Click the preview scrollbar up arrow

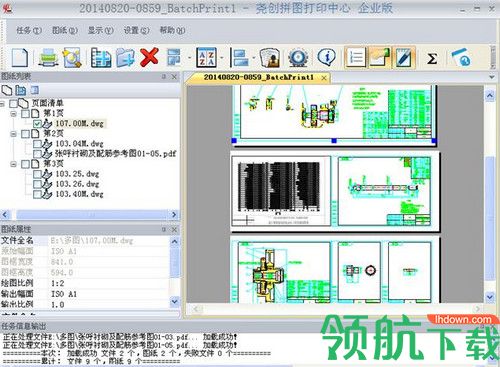(490, 96)
